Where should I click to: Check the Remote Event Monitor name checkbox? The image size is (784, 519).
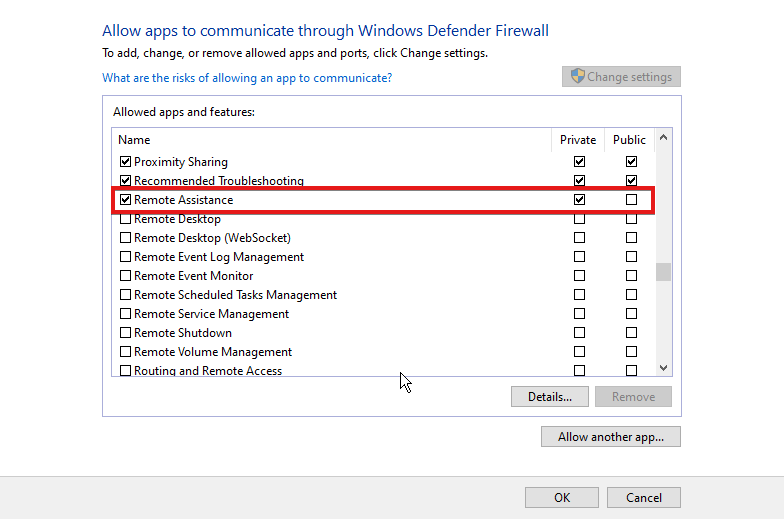pyautogui.click(x=126, y=276)
